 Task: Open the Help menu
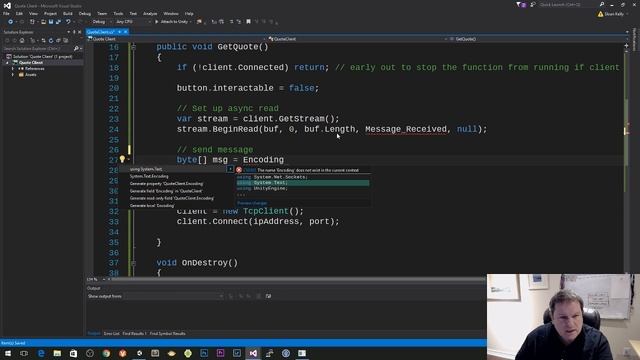pyautogui.click(x=189, y=13)
